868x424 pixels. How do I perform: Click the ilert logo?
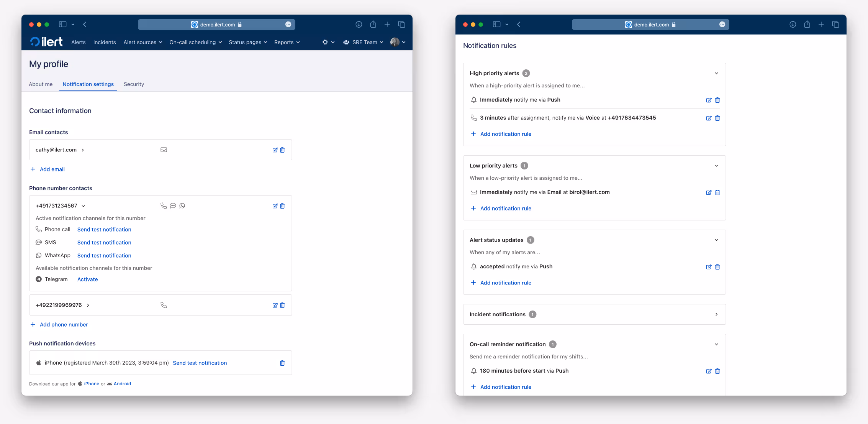click(46, 42)
